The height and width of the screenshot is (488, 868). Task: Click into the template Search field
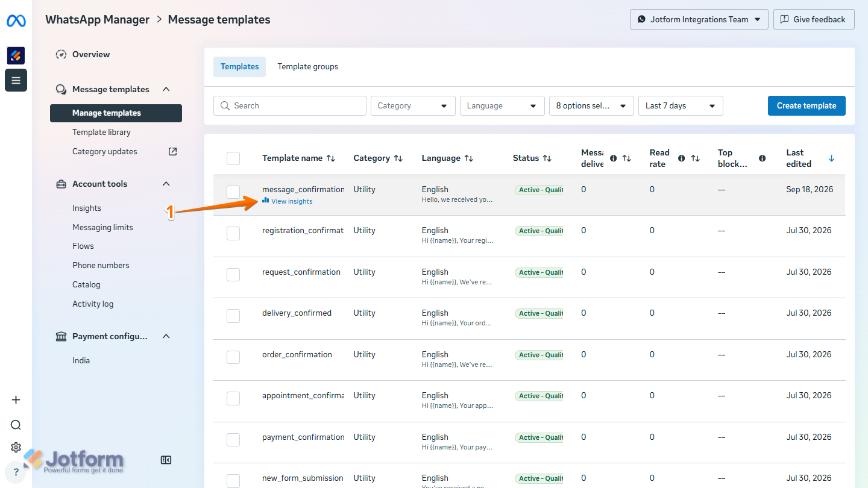[x=290, y=105]
